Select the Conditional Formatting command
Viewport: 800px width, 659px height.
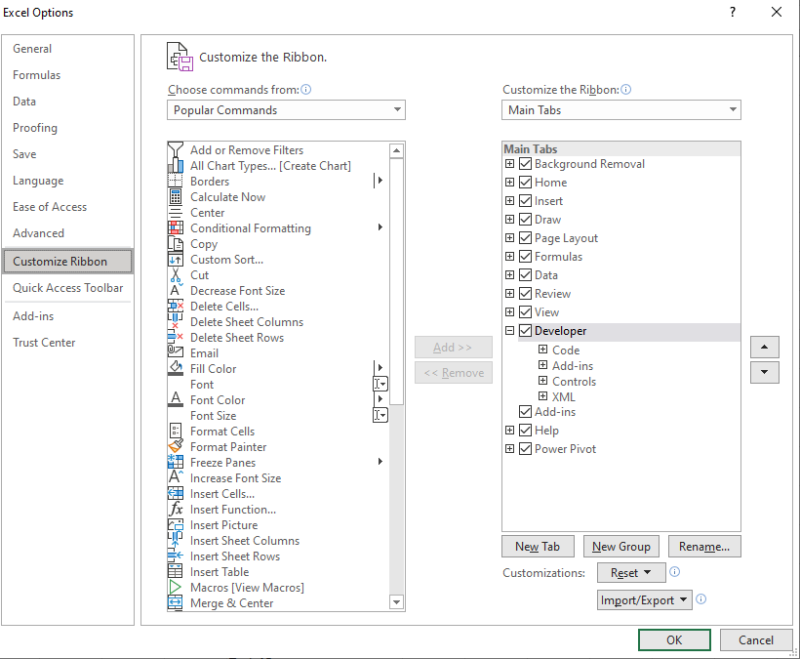[x=239, y=228]
